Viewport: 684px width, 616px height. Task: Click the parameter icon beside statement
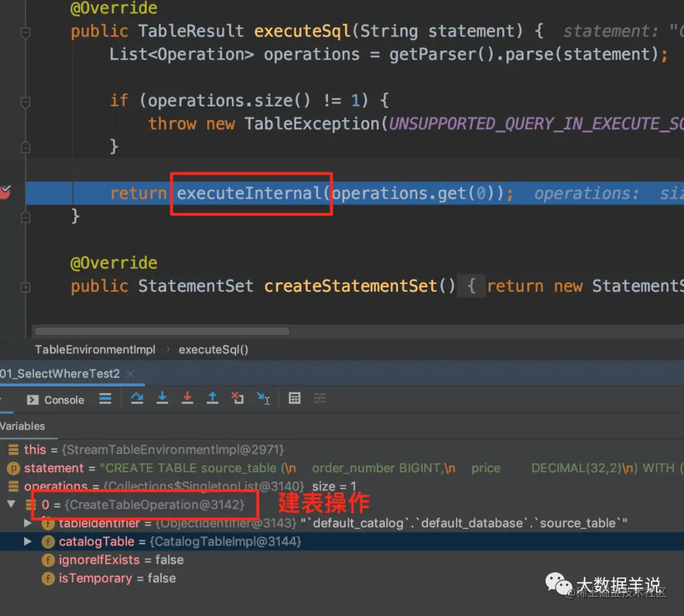13,468
